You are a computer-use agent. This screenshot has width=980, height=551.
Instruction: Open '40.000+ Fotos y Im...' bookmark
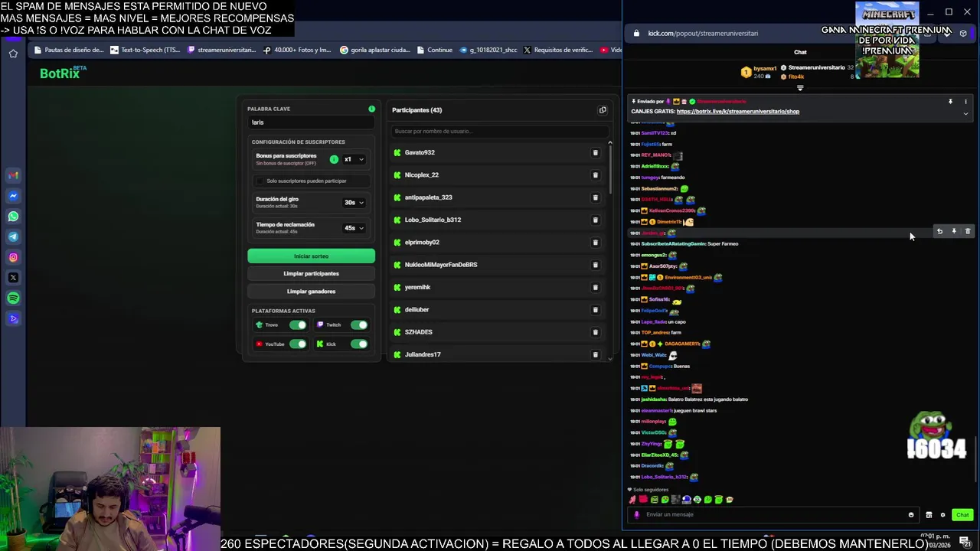click(297, 51)
